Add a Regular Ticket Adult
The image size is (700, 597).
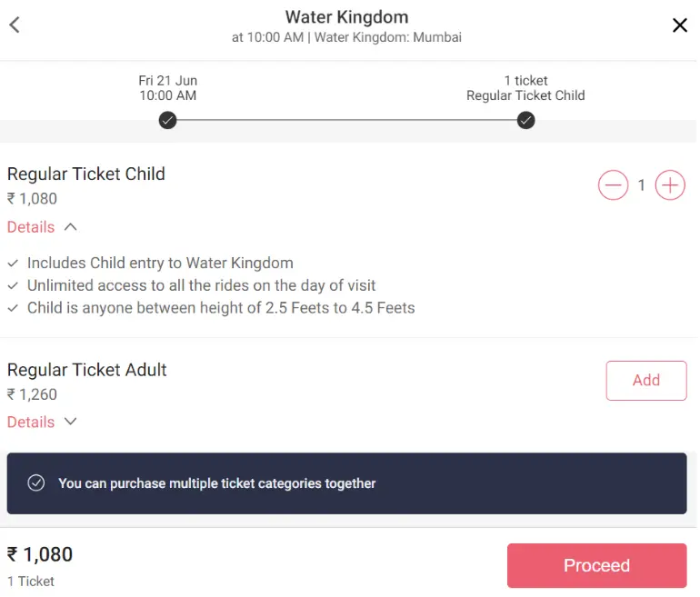coord(646,381)
